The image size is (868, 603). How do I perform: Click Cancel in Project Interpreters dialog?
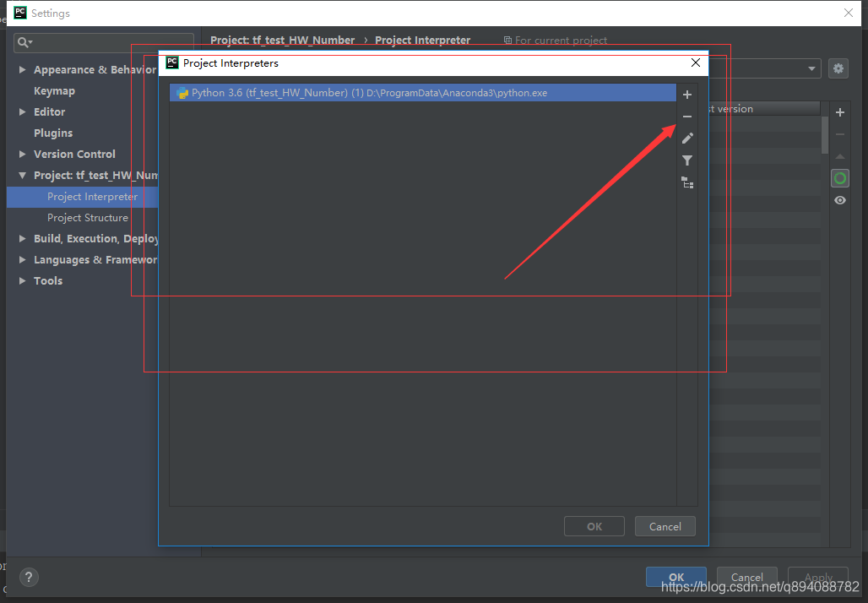point(665,527)
